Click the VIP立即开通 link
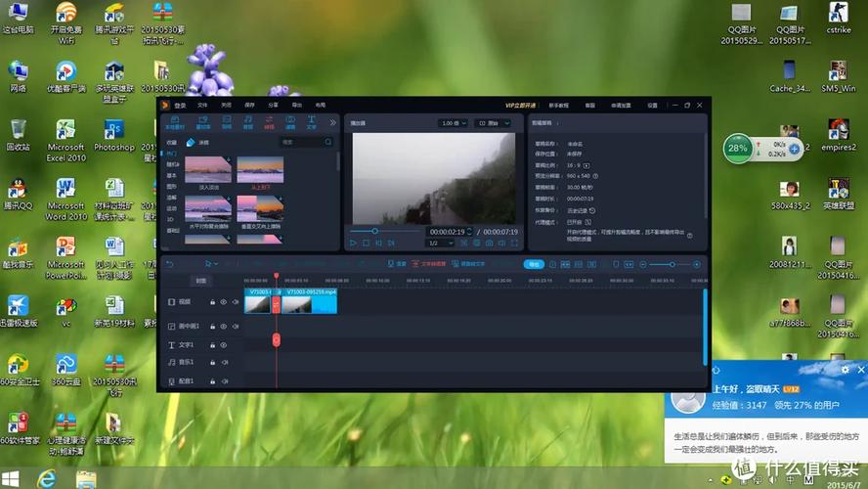 [520, 106]
